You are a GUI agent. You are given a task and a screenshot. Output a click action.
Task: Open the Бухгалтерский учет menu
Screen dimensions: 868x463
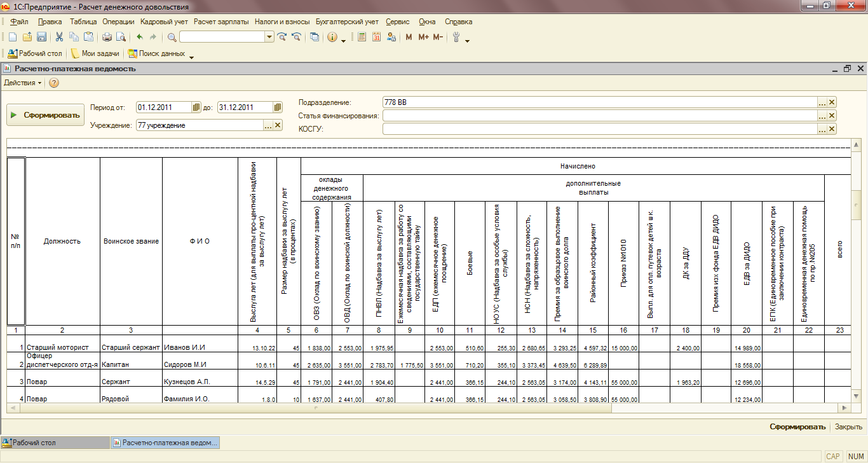point(347,22)
